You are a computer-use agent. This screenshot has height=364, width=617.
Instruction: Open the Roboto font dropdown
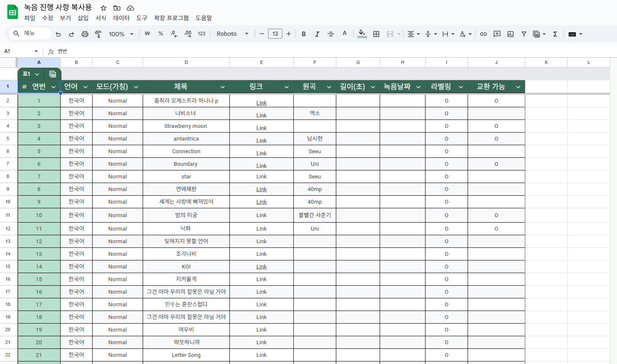point(232,34)
